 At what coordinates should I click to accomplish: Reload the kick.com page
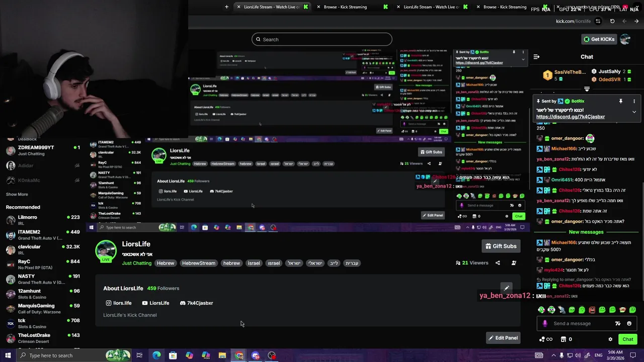612,21
